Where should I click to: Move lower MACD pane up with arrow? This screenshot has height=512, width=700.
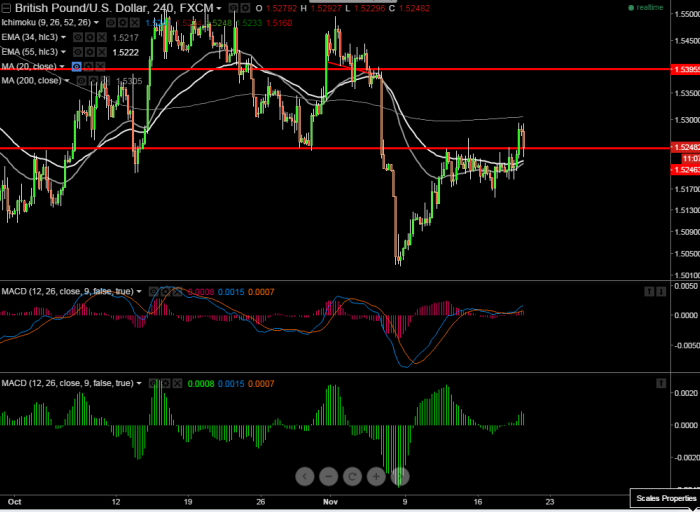661,383
